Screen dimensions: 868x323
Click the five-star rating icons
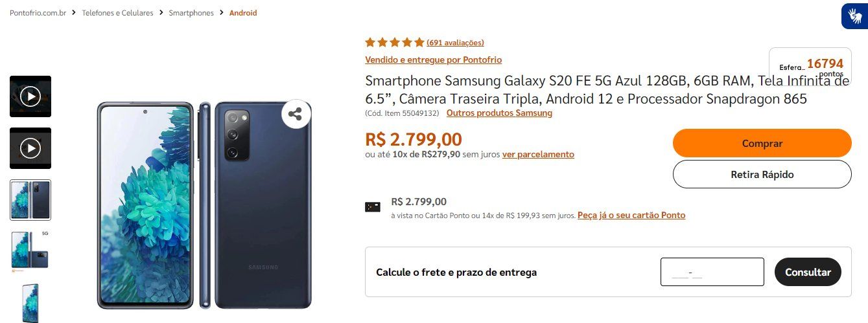coord(395,43)
